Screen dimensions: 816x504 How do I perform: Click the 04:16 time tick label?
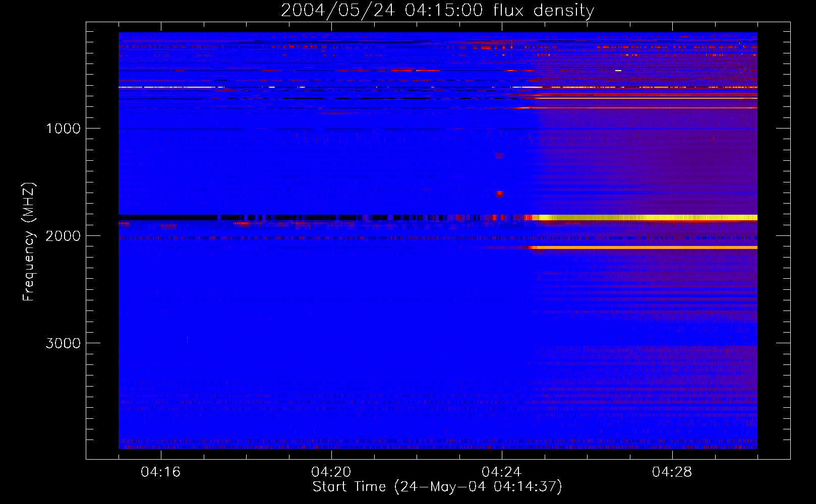(160, 472)
